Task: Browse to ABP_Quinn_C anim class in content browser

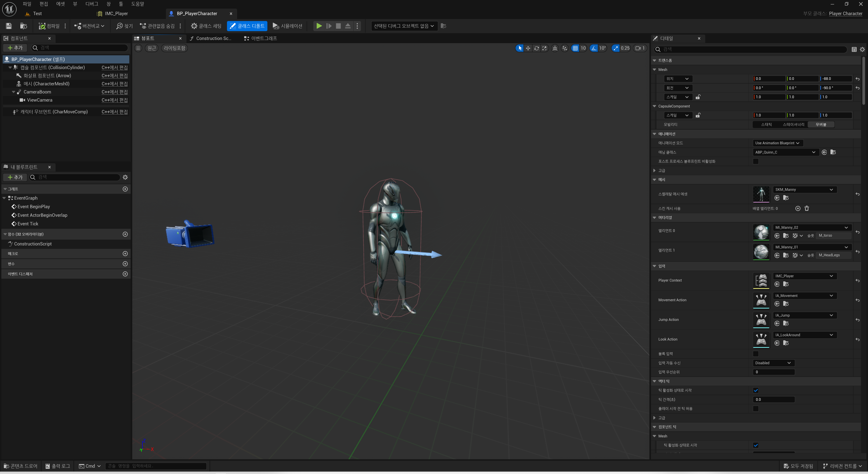Action: [833, 152]
